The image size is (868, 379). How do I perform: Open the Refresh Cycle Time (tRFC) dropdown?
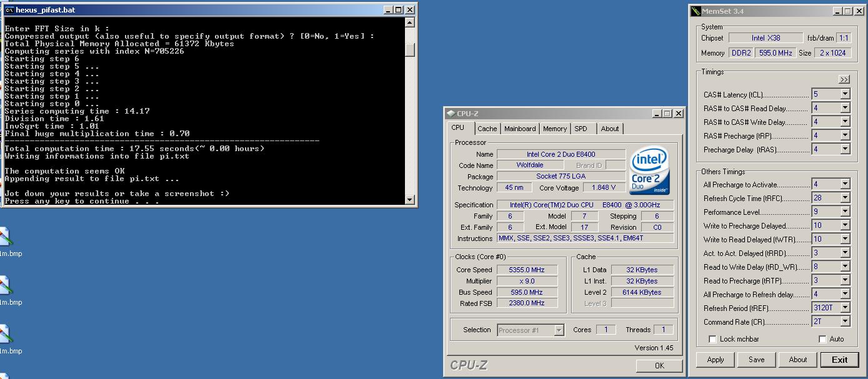845,198
